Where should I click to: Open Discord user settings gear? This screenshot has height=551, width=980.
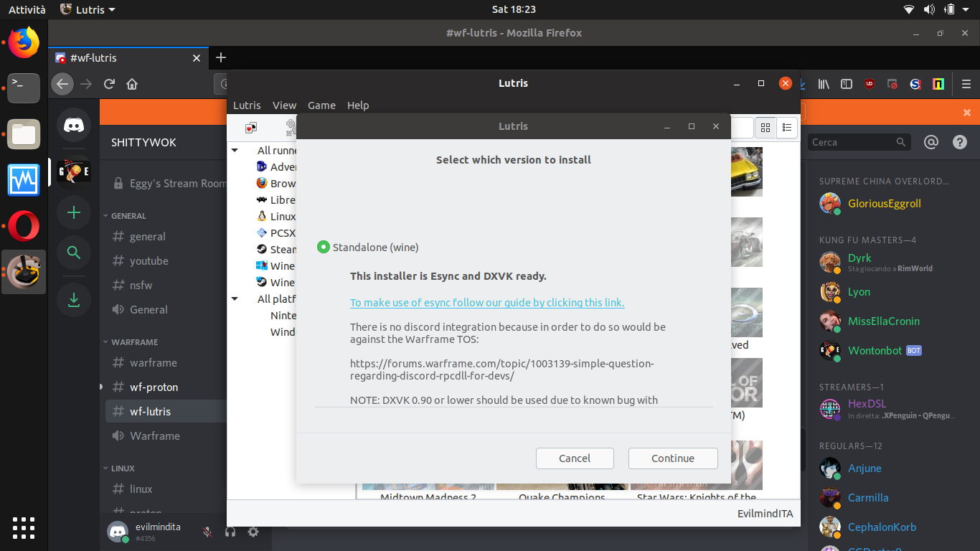253,532
